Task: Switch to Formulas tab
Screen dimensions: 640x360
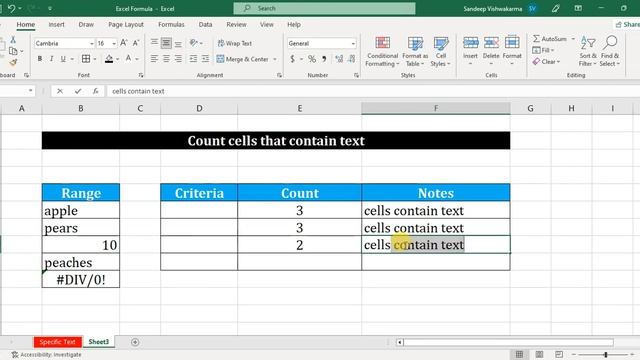Action: (171, 24)
